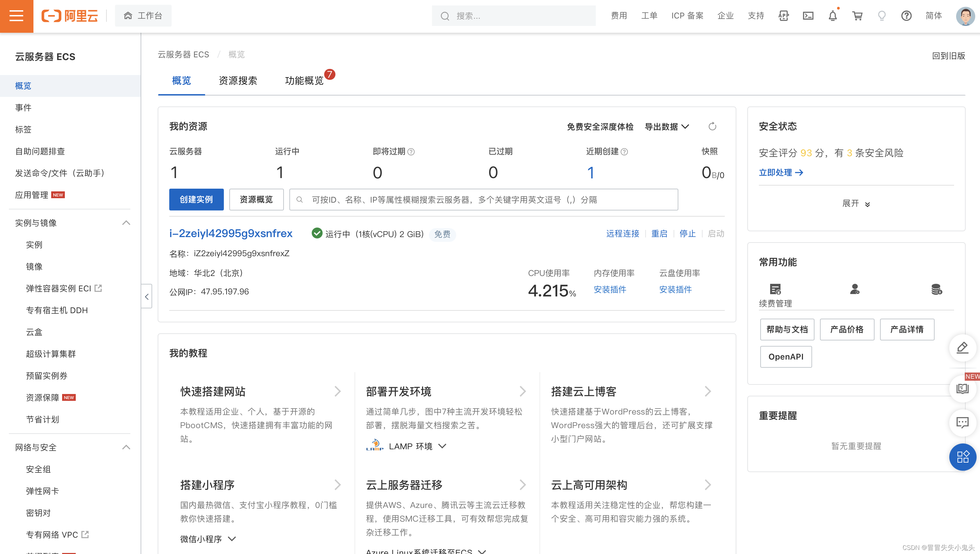Expand 云上服务器迁移 tutorial arrow
The image size is (980, 554).
pyautogui.click(x=523, y=485)
